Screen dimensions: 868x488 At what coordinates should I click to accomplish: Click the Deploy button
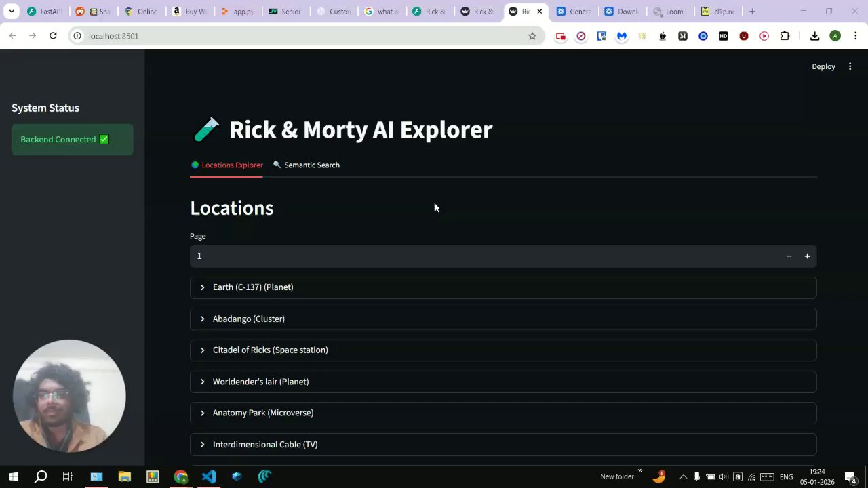point(823,66)
